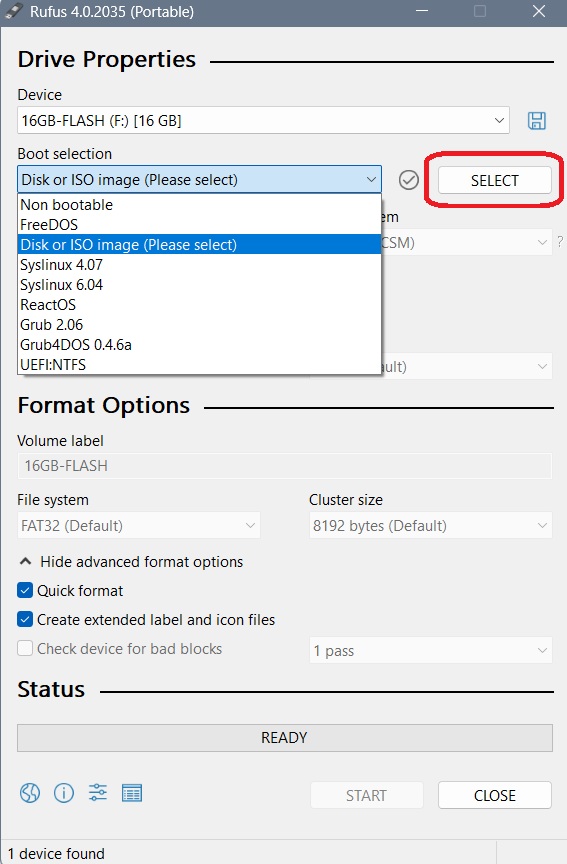
Task: Open application settings sliders icon
Action: [98, 792]
